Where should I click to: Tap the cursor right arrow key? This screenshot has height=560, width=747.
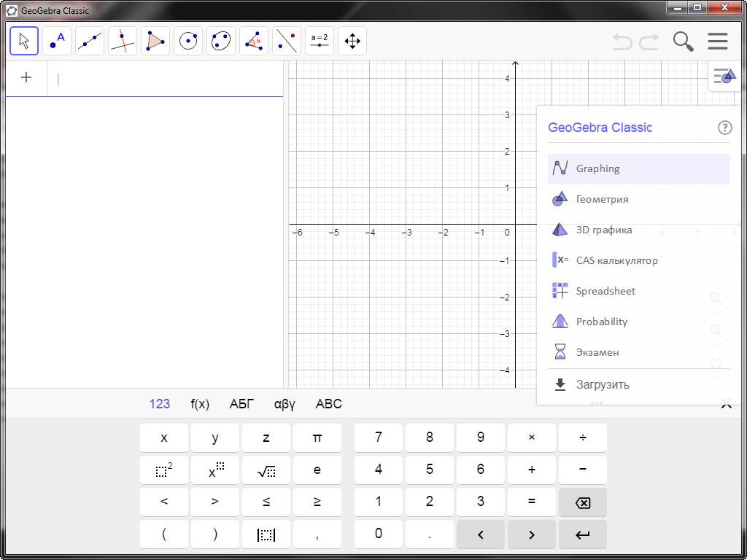(532, 534)
